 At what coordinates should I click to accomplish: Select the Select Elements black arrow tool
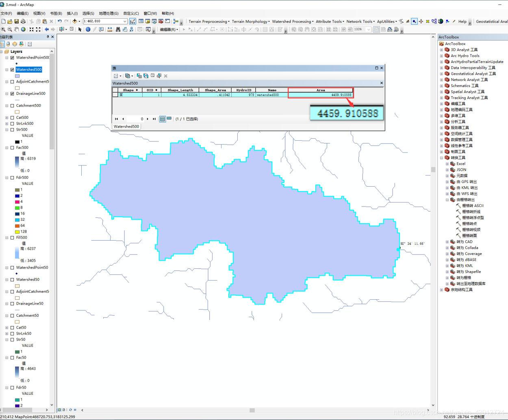pos(80,29)
